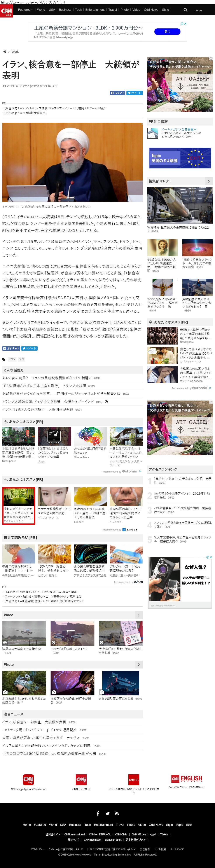
Task: Click the footer Twitter icon
Action: coord(107,813)
